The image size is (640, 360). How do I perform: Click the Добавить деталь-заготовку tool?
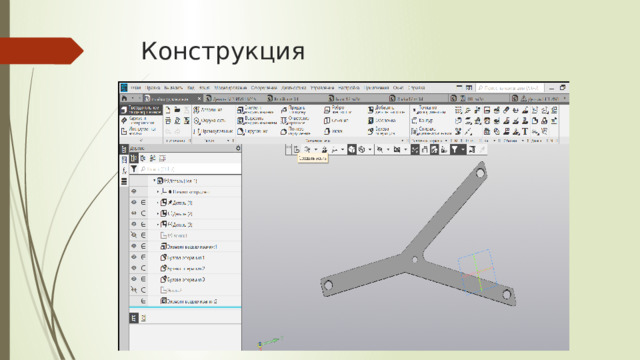click(x=386, y=110)
